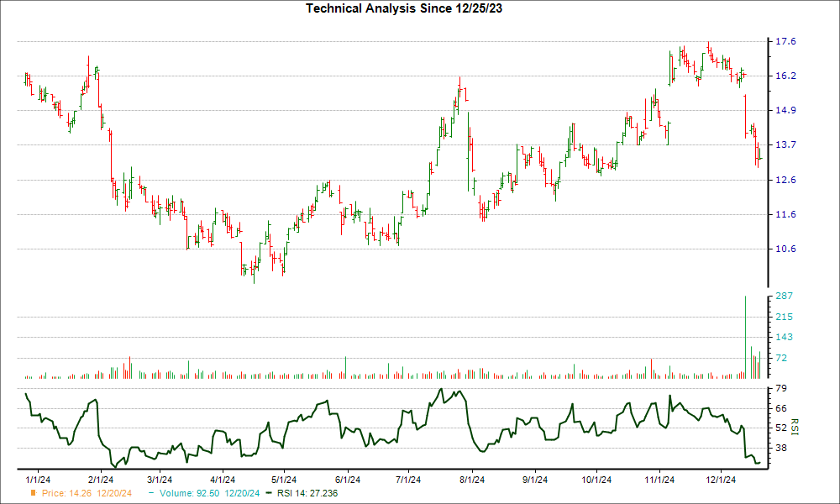Click the tallest volume spike bar in December

coord(745,337)
